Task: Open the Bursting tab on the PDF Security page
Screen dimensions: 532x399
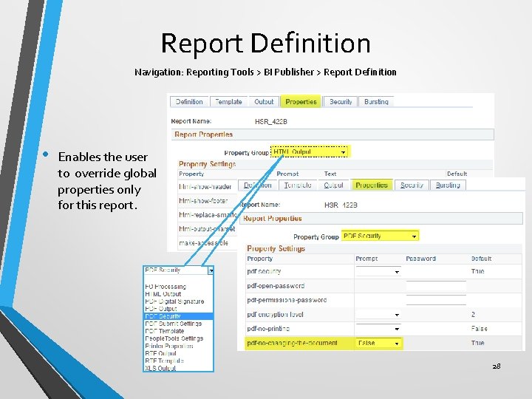Action: point(448,185)
